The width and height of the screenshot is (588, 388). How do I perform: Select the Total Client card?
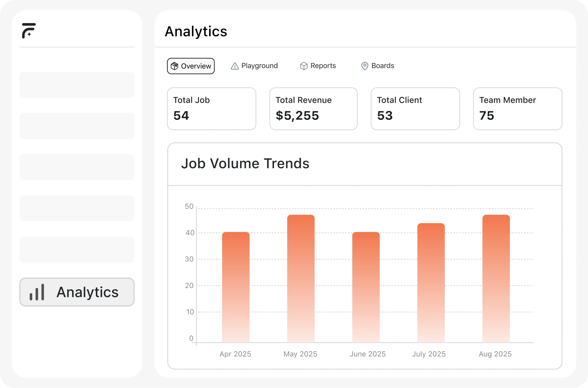tap(415, 109)
